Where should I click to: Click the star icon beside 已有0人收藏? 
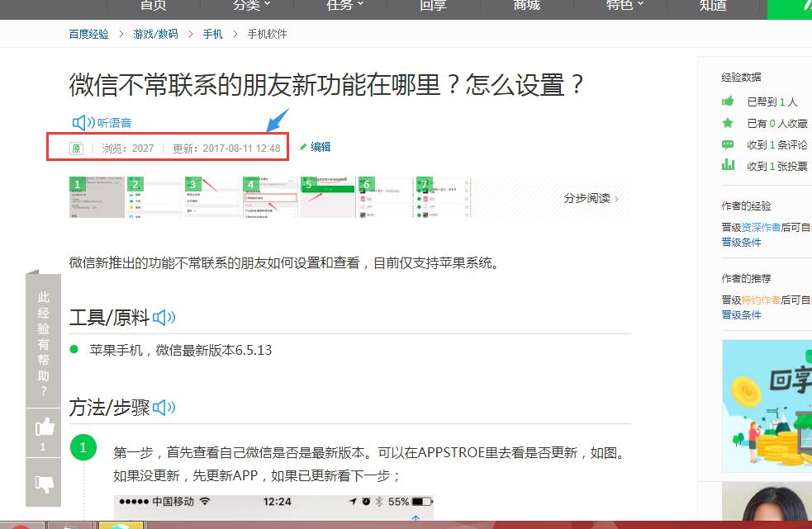[x=728, y=123]
